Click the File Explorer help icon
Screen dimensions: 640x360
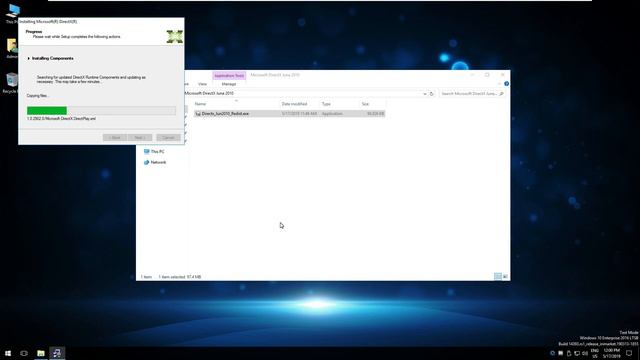[506, 84]
